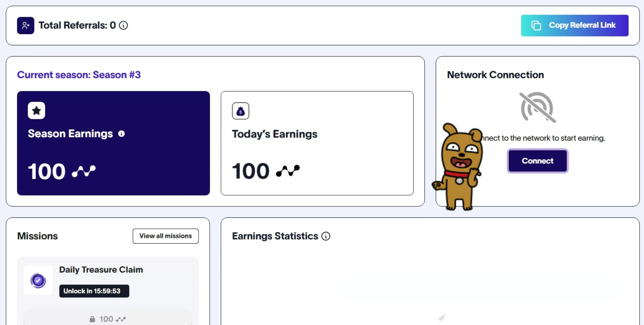This screenshot has height=325, width=644.
Task: Click the network to start earning message
Action: pyautogui.click(x=543, y=138)
